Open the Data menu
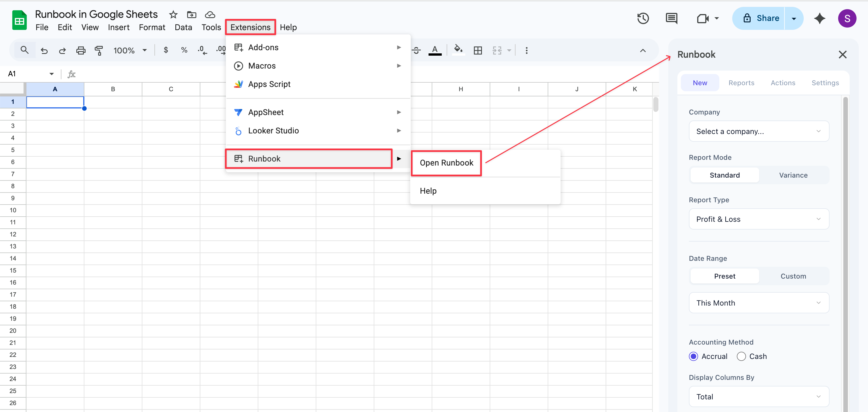 point(183,27)
